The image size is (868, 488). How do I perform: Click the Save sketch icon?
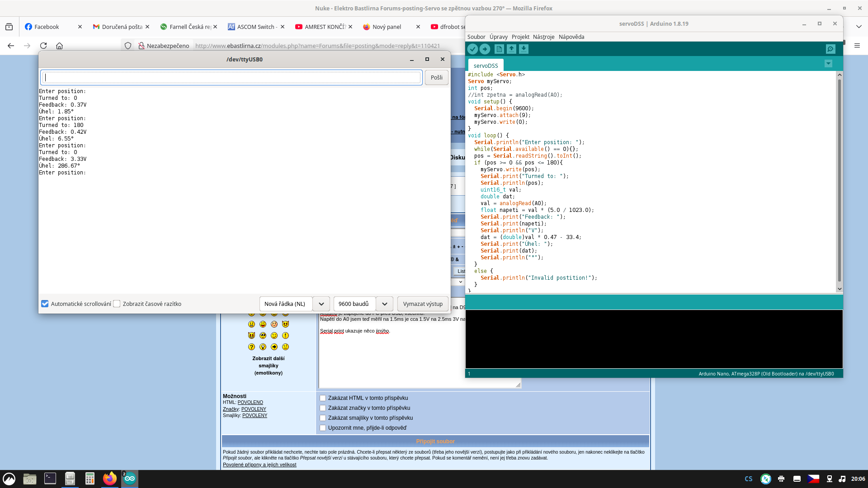pos(524,49)
